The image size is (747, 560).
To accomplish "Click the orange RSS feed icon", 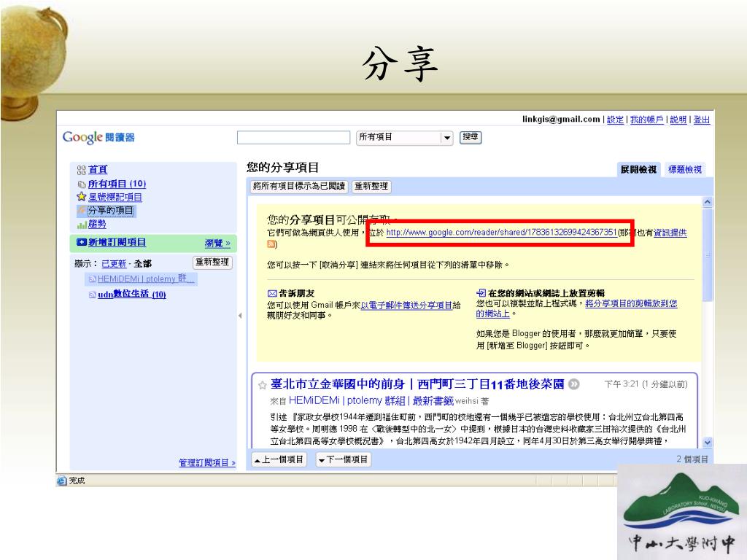I will 271,244.
